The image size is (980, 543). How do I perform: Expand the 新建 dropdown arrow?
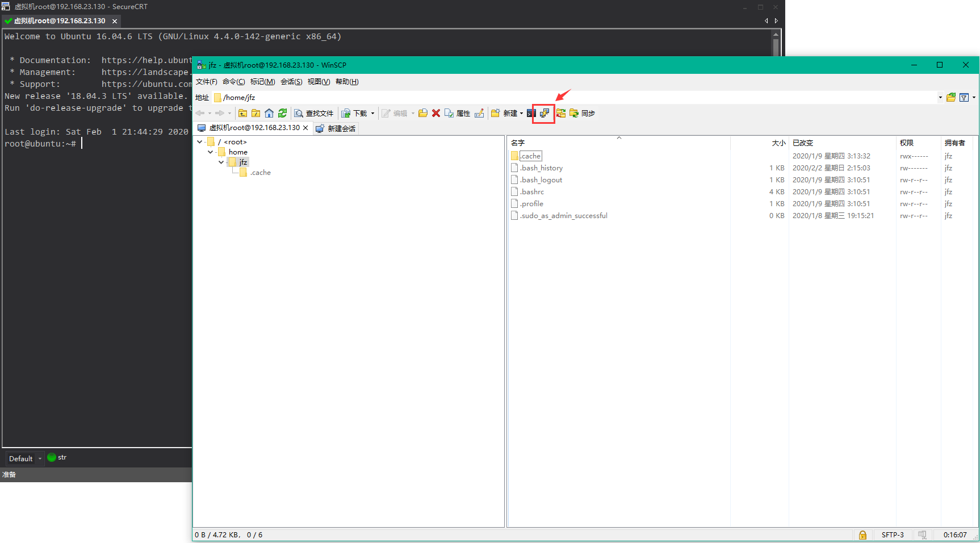click(x=521, y=113)
